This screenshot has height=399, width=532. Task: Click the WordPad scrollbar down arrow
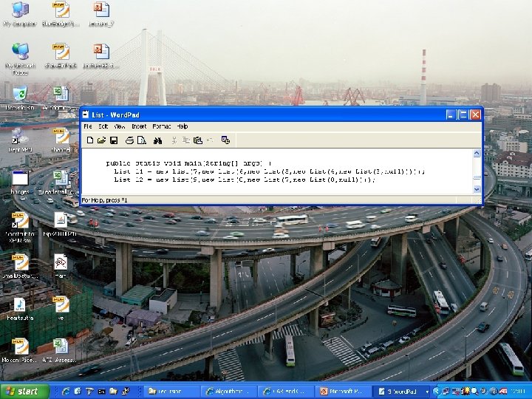point(477,189)
